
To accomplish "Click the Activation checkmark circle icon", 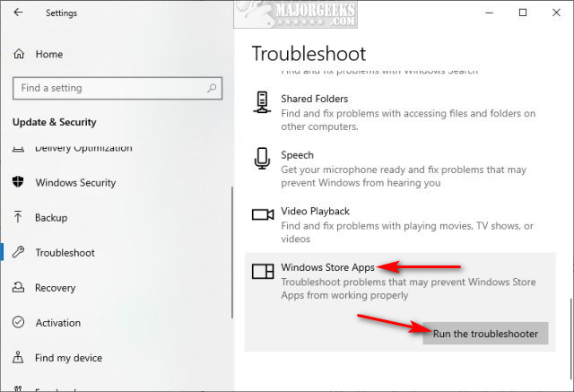I will tap(18, 322).
